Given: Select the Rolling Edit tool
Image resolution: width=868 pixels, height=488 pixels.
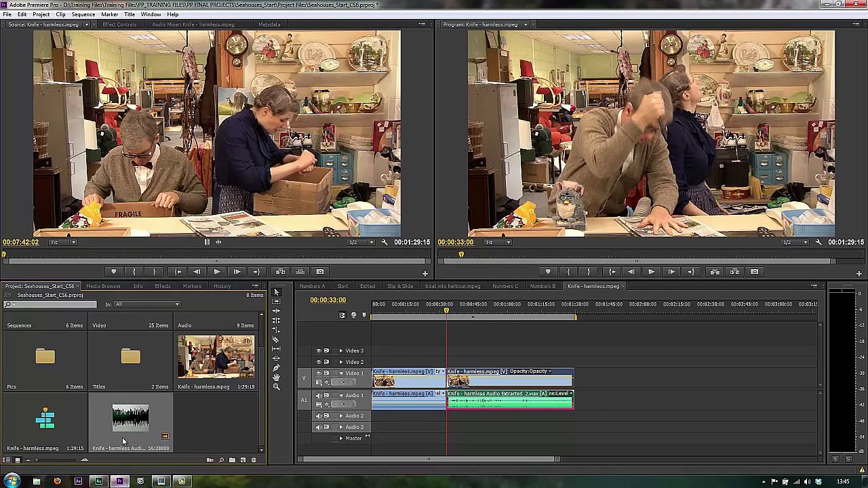Looking at the screenshot, I should pos(276,321).
